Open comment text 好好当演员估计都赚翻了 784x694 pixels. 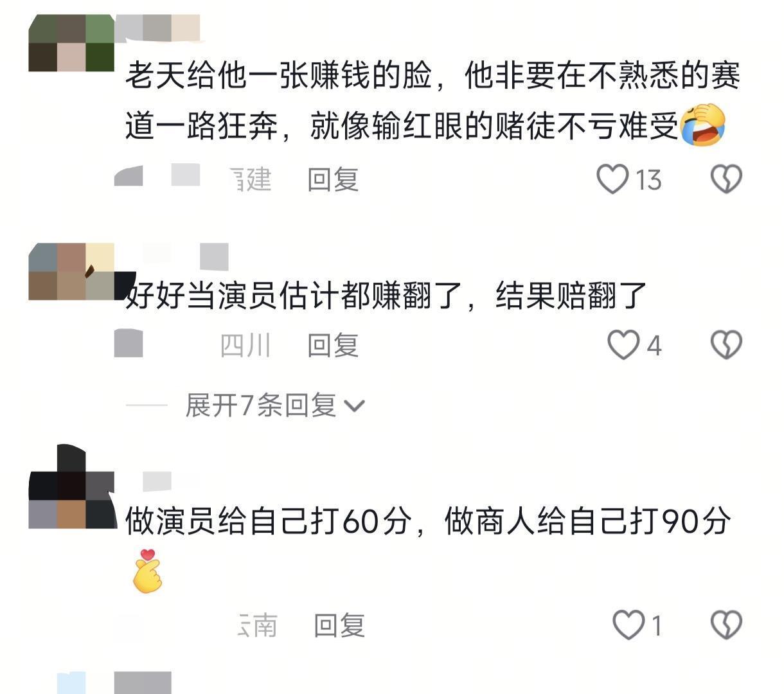[x=386, y=296]
